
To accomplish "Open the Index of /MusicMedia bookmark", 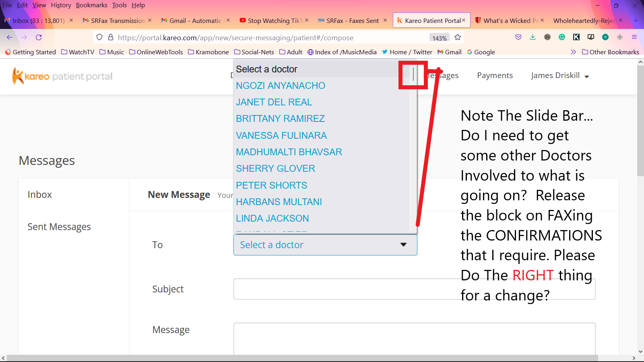I will 342,52.
